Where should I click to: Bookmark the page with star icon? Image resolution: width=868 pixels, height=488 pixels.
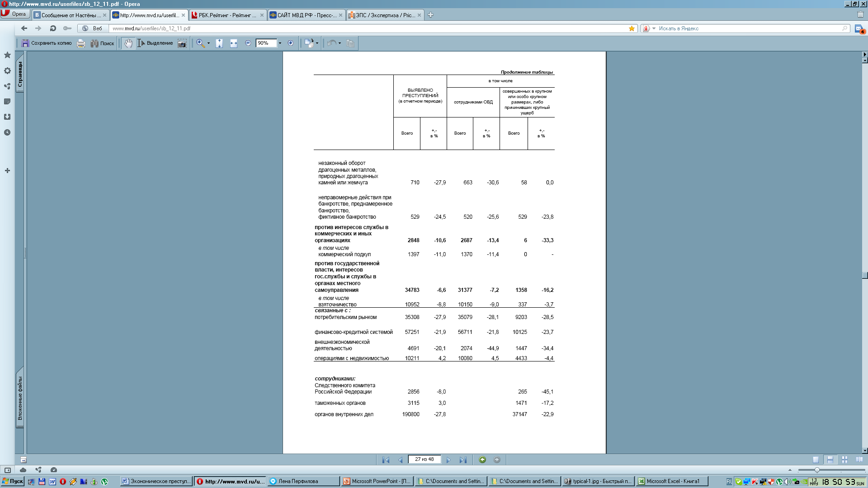632,28
